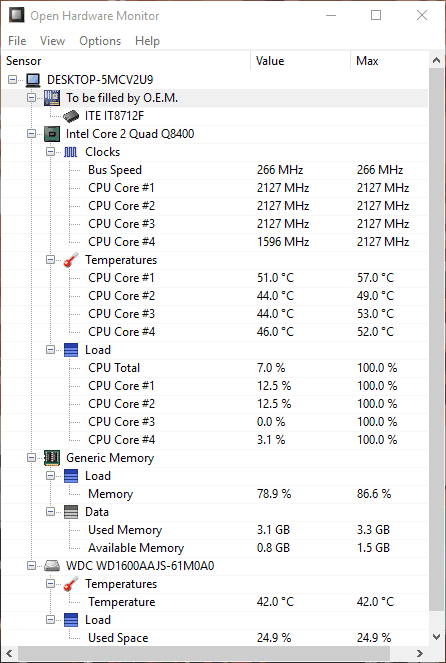Image resolution: width=446 pixels, height=663 pixels.
Task: Collapse the CPU Load section
Action: 50,350
